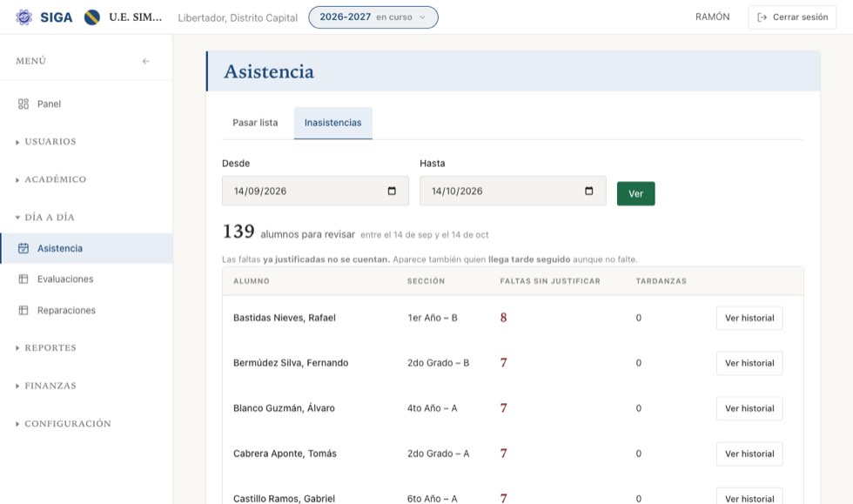Click the Asistencia calendar icon in sidebar
Viewport: 853px width, 504px height.
coord(24,248)
